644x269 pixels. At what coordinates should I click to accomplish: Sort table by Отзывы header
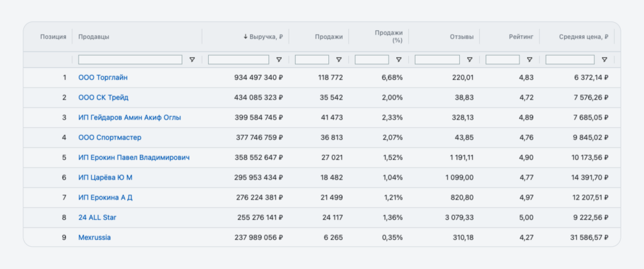(462, 37)
